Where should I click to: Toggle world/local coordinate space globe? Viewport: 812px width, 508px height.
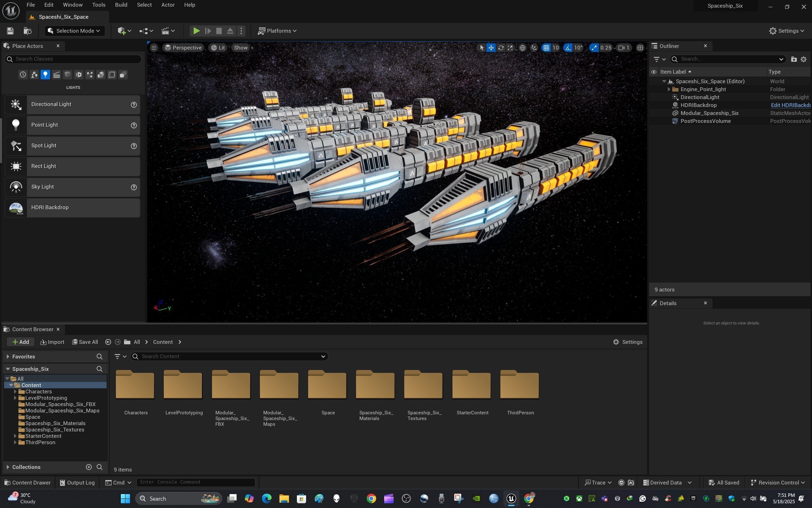(522, 48)
